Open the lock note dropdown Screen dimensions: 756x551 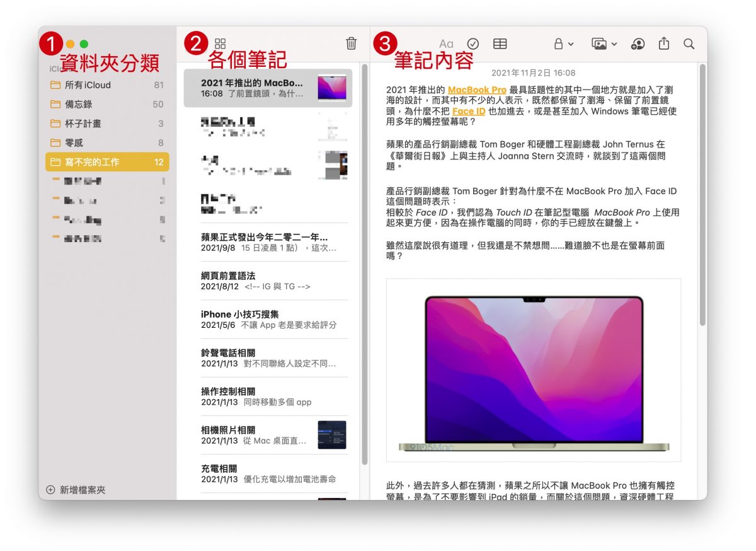[x=563, y=43]
